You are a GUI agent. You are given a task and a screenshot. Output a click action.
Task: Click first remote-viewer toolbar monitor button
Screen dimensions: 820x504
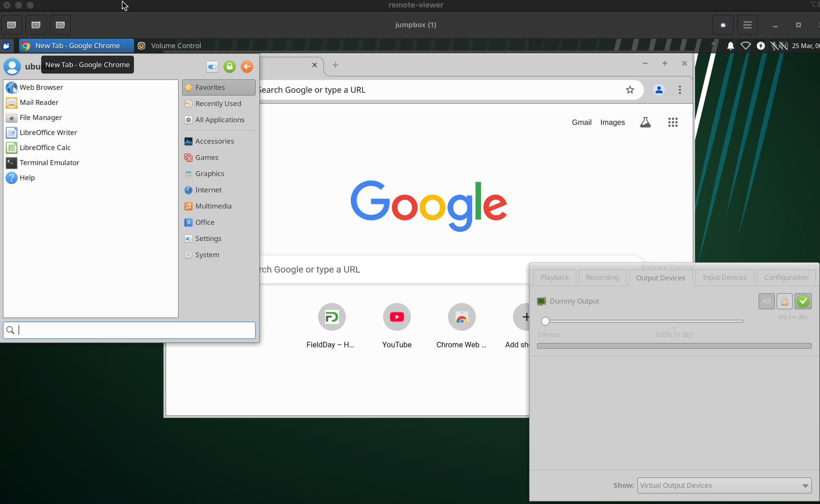tap(12, 25)
